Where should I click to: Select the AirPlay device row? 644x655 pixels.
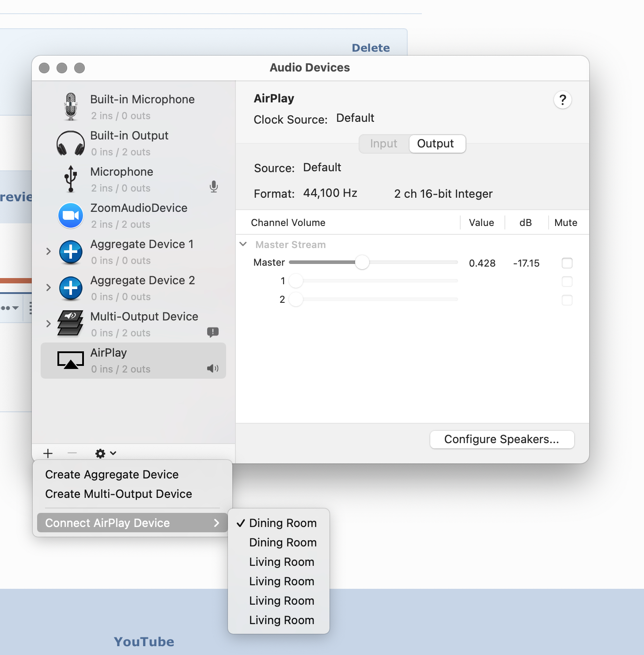[133, 361]
